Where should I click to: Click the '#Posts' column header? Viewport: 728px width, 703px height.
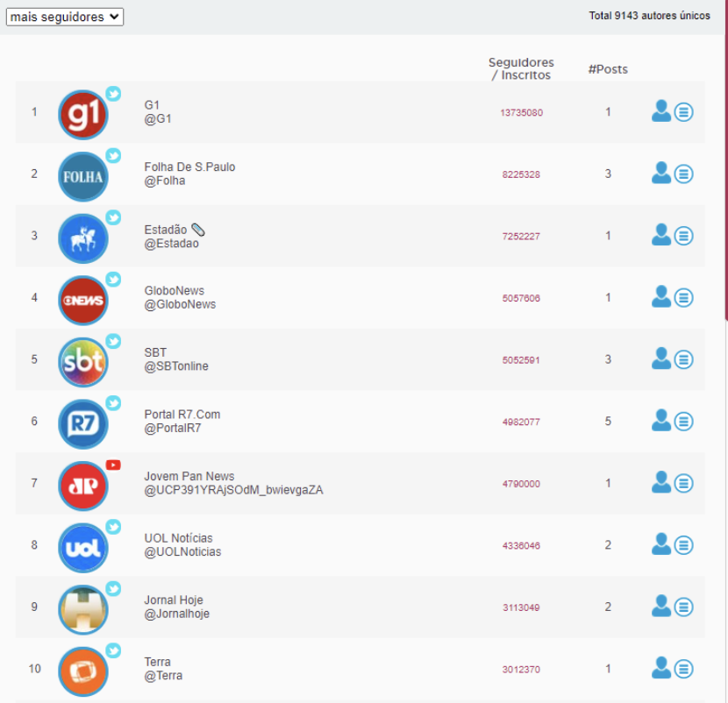coord(608,69)
